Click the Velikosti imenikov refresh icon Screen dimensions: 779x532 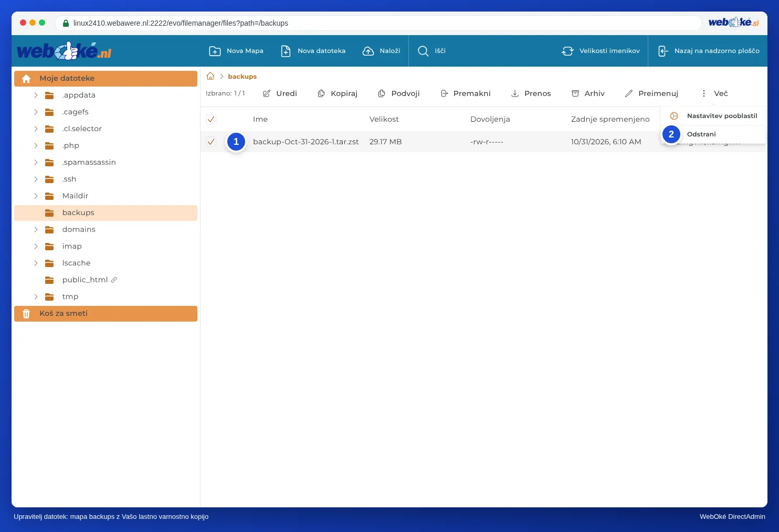[567, 51]
